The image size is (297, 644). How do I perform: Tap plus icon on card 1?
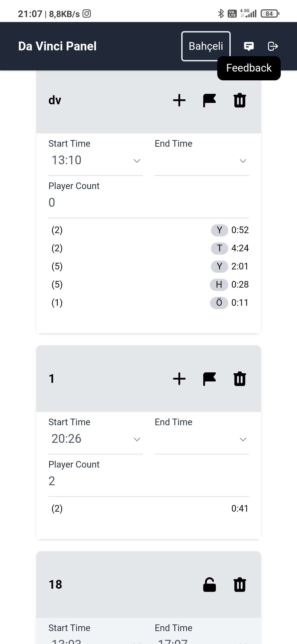[x=179, y=379]
